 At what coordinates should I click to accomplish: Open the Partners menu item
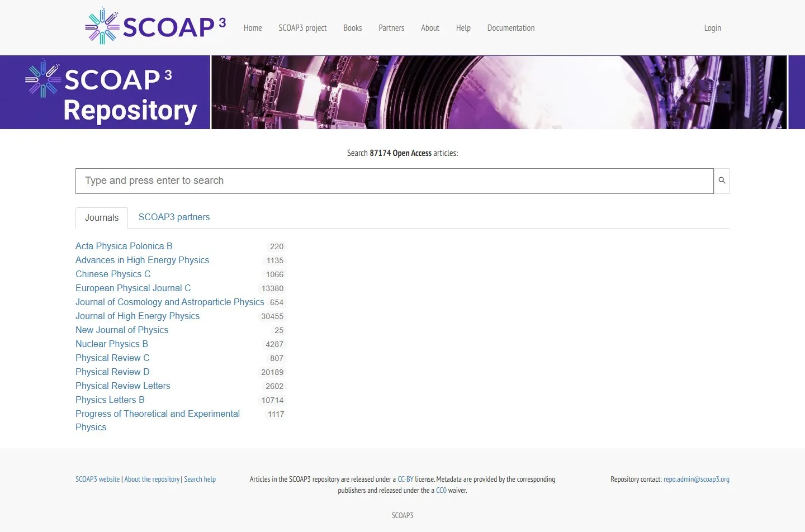391,28
